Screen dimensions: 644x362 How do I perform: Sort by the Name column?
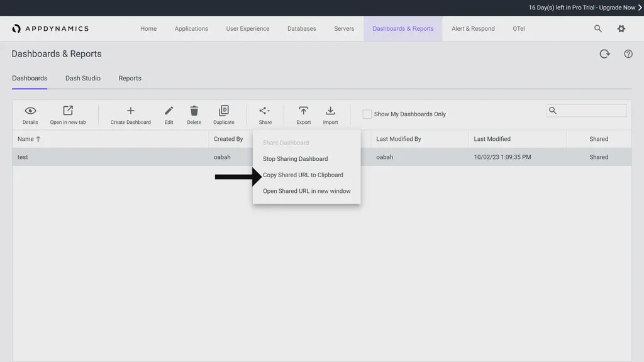[26, 139]
